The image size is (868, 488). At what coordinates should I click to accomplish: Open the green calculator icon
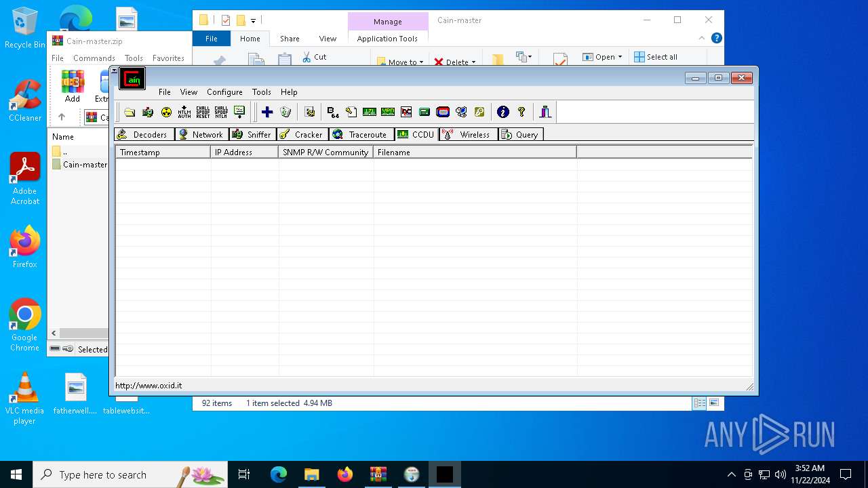[425, 113]
